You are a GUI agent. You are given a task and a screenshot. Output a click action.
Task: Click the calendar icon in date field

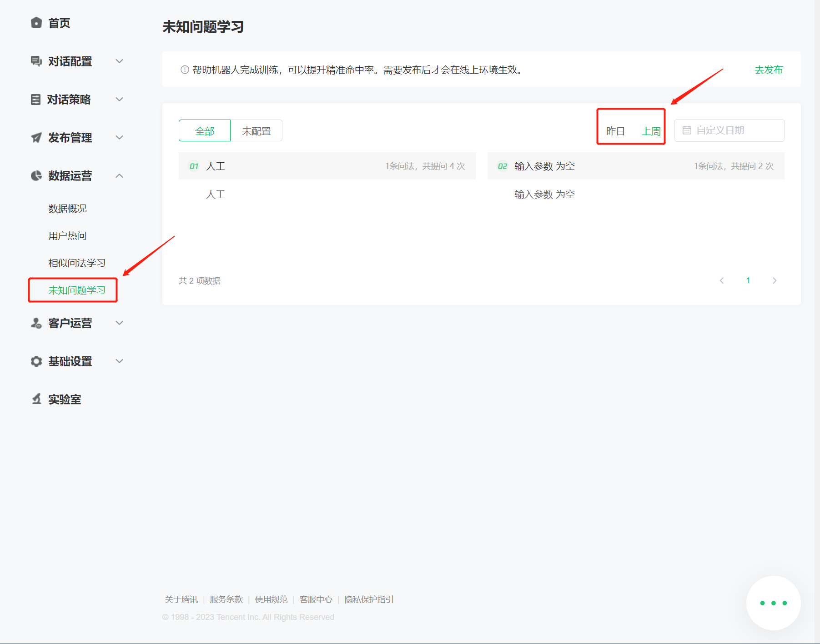tap(687, 130)
